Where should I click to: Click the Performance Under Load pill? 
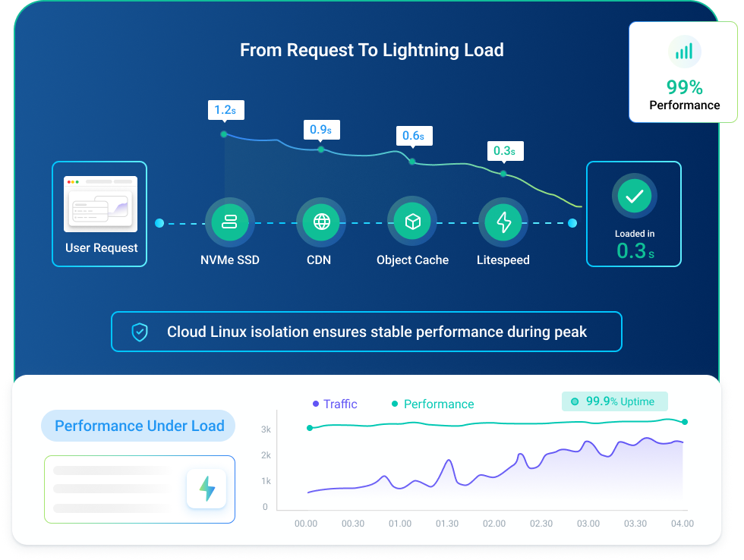click(x=138, y=426)
